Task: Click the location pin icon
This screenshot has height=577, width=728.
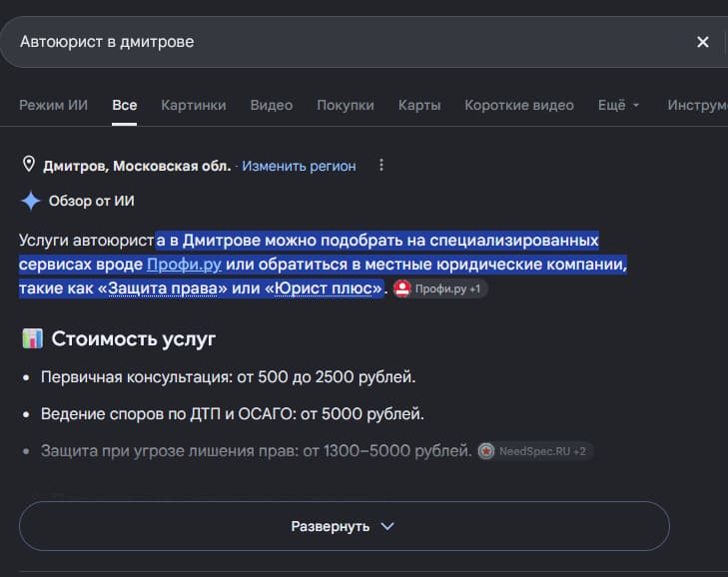Action: 29,164
